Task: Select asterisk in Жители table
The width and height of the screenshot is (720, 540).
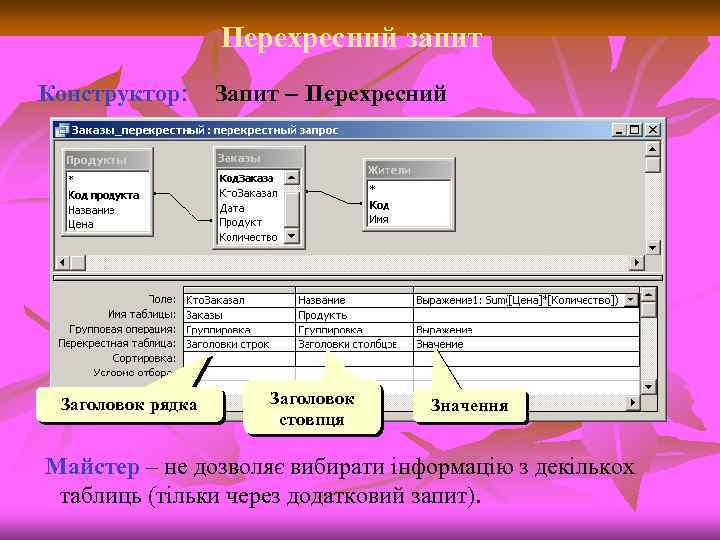Action: [x=372, y=188]
